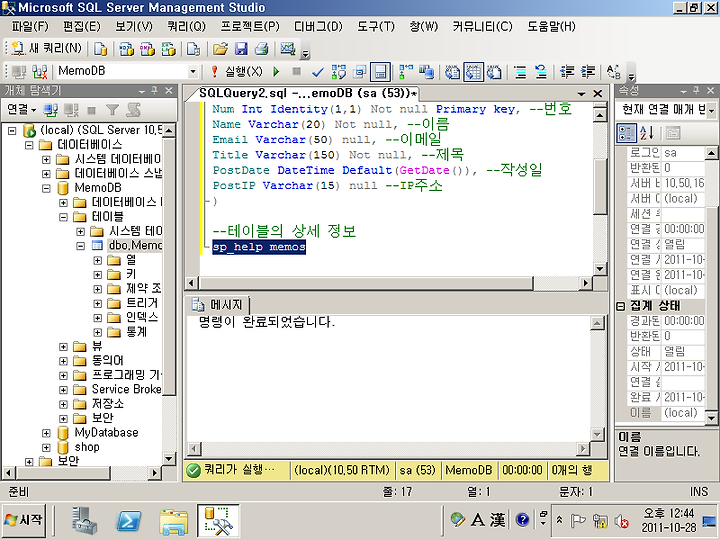This screenshot has height=540, width=720.
Task: Click the query editor vertical scrollbar
Action: (600, 187)
